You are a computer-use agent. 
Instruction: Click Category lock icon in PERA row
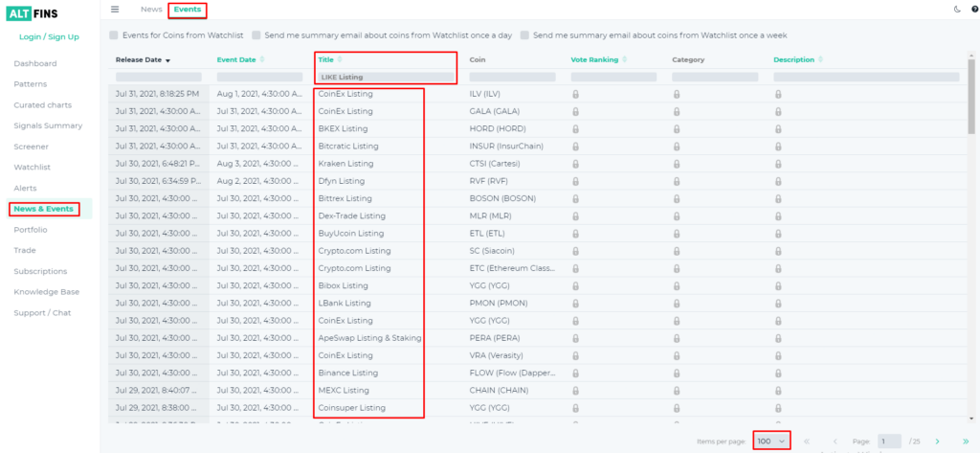click(677, 338)
